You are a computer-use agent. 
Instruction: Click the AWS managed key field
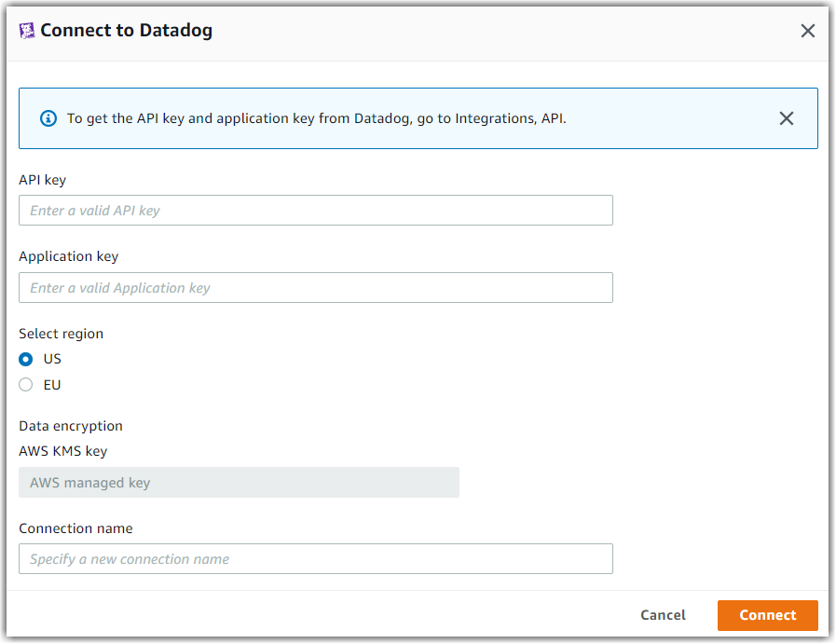(x=239, y=482)
